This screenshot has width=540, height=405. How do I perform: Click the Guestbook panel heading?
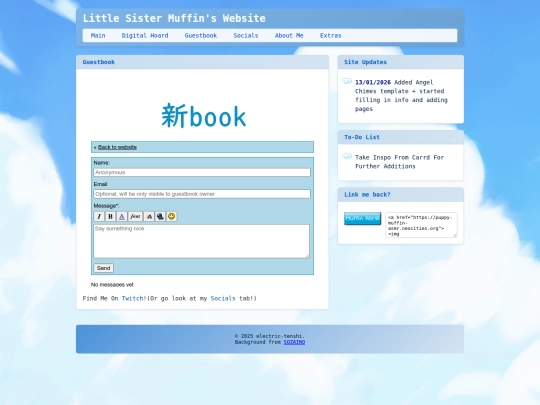click(98, 62)
